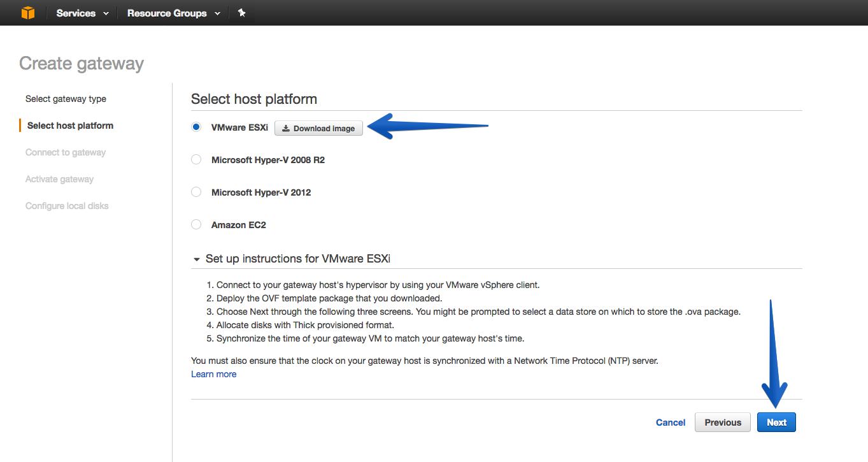
Task: Open the Resource Groups dropdown menu
Action: point(173,13)
